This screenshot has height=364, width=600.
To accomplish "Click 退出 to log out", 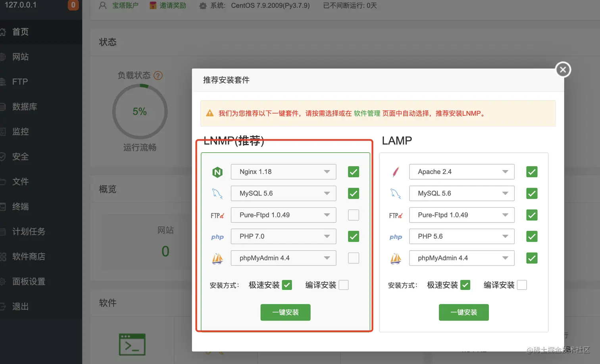I will (x=41, y=307).
